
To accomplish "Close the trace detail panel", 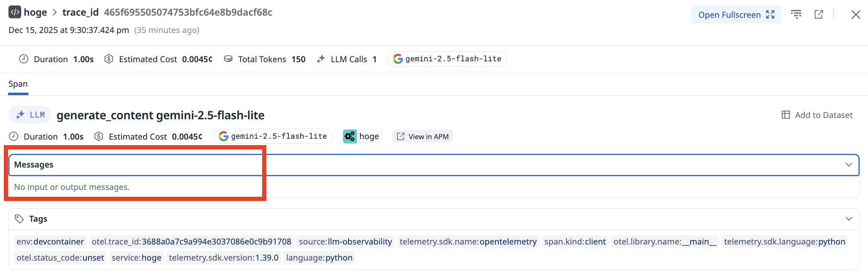I will pos(855,15).
